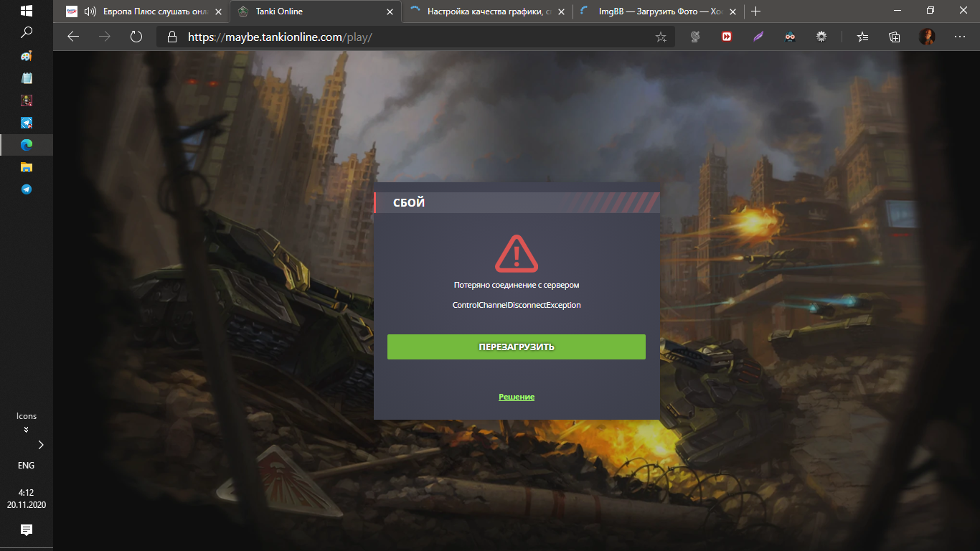This screenshot has height=551, width=980.
Task: Open the gear extension icon
Action: coord(821,37)
